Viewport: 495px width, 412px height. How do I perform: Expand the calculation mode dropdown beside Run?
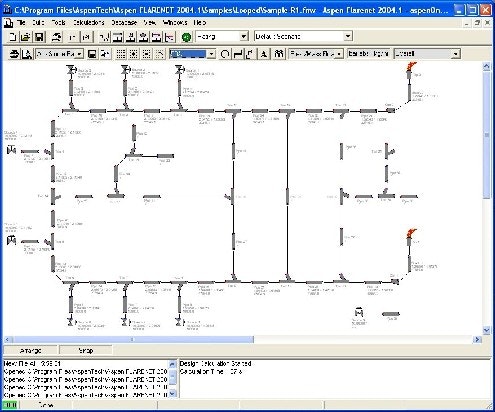244,36
